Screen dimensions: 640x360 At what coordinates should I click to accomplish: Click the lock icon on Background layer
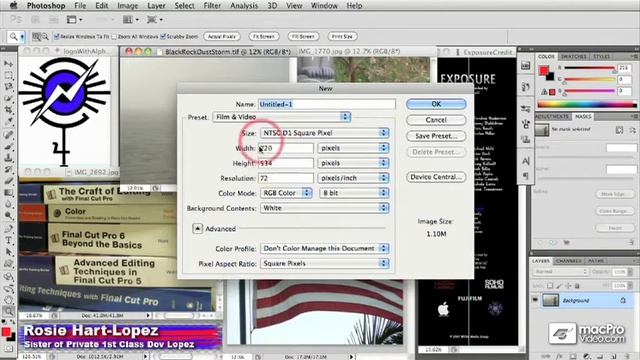(623, 300)
